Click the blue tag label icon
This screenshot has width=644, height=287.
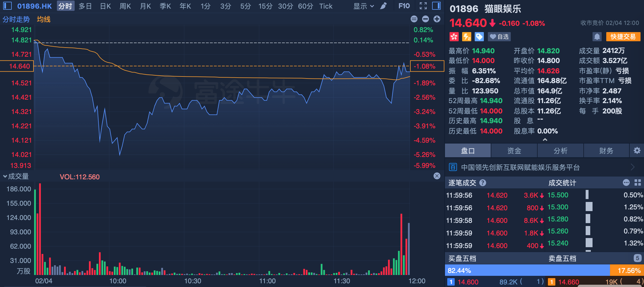(x=479, y=37)
